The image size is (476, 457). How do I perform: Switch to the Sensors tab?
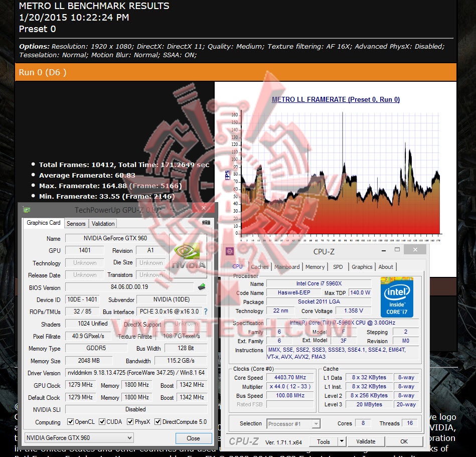pyautogui.click(x=76, y=224)
